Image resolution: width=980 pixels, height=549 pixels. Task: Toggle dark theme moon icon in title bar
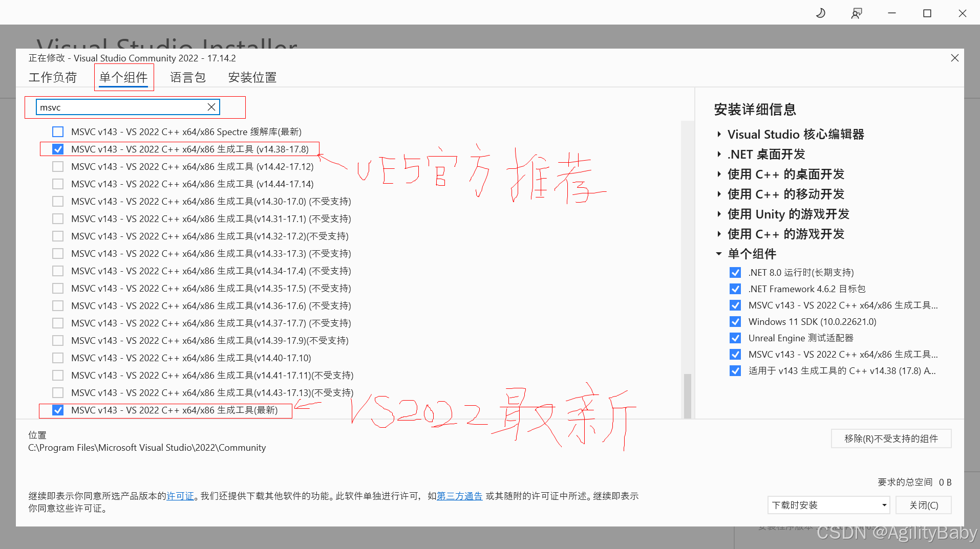tap(821, 13)
